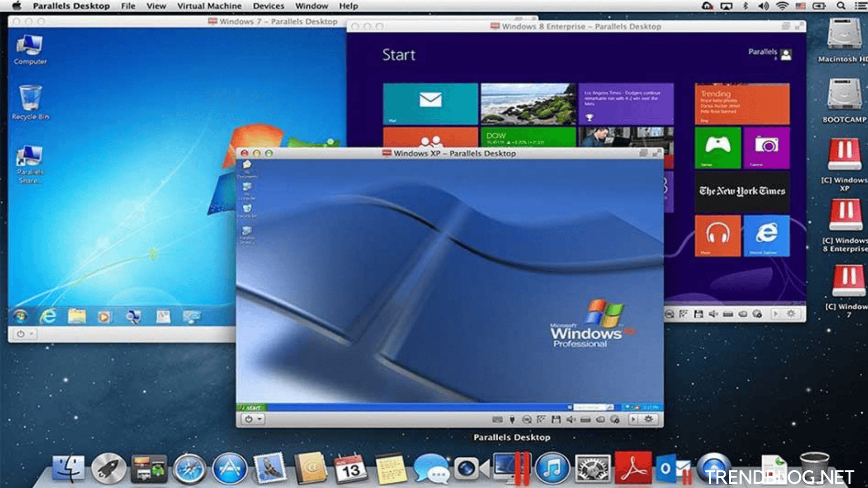The width and height of the screenshot is (868, 488).
Task: Open Windows Media Player in Windows 7 taskbar
Action: [104, 317]
